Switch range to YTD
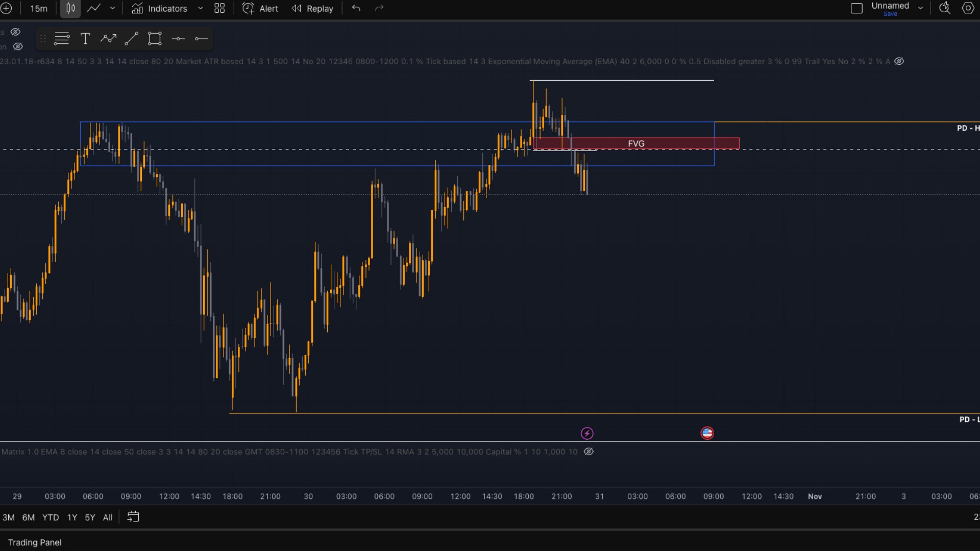Viewport: 980px width, 551px height. point(51,517)
